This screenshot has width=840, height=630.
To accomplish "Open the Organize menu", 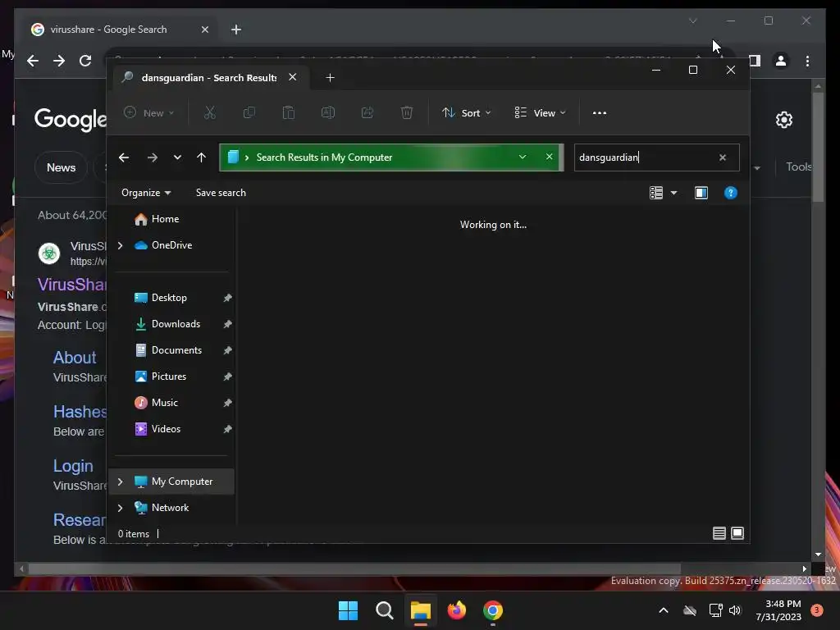I will (x=146, y=193).
